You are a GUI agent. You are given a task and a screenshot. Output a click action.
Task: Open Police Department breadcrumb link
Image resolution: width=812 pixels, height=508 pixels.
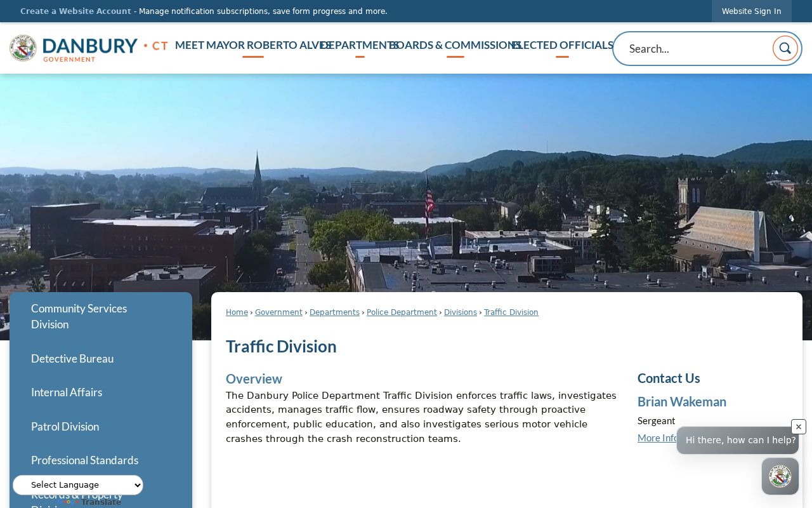402,312
